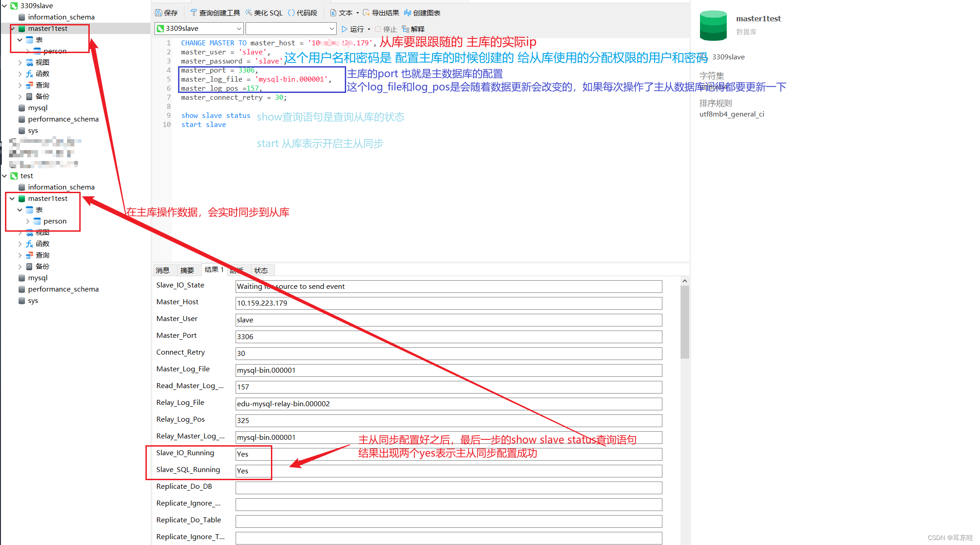The height and width of the screenshot is (545, 980).
Task: Click the 视图 views icon under 3309slave
Action: [29, 62]
